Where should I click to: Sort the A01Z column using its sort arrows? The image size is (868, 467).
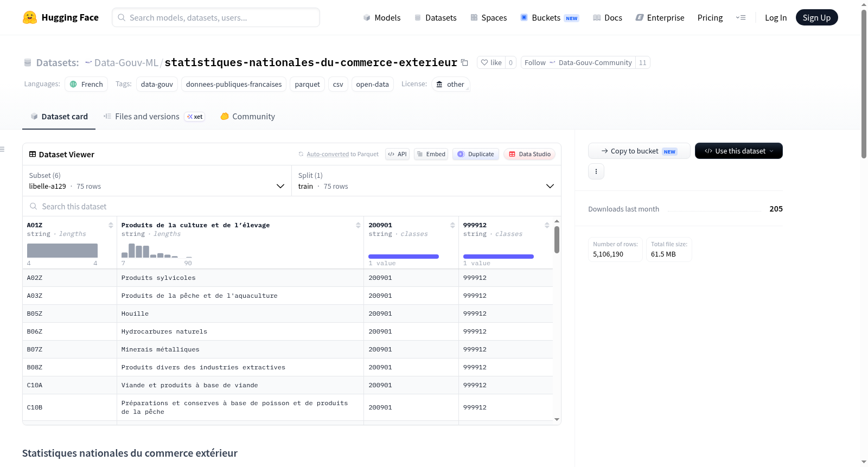pos(111,225)
